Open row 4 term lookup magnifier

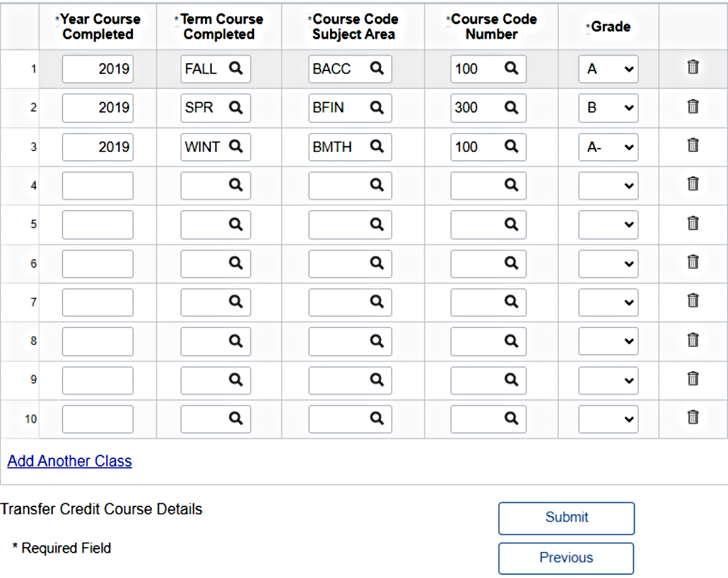tap(235, 185)
